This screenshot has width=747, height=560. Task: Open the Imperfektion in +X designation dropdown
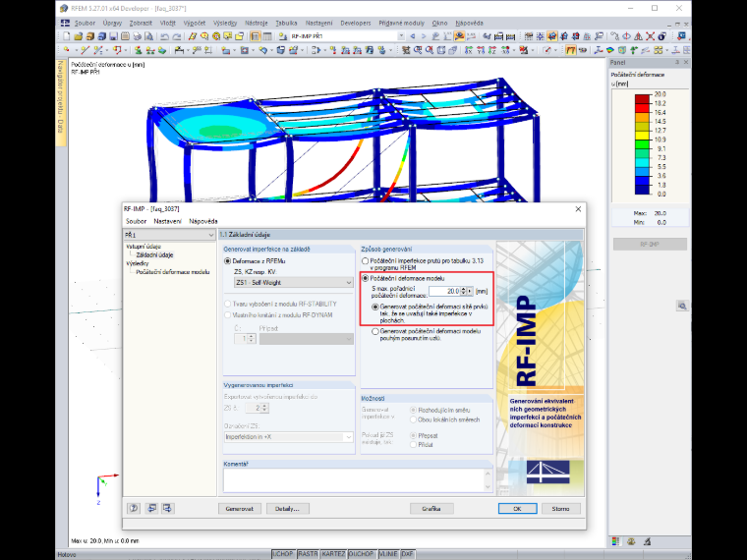(x=289, y=436)
